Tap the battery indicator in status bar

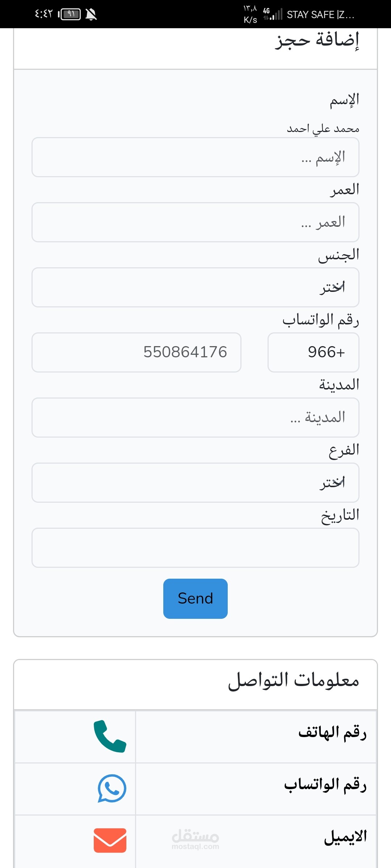70,14
